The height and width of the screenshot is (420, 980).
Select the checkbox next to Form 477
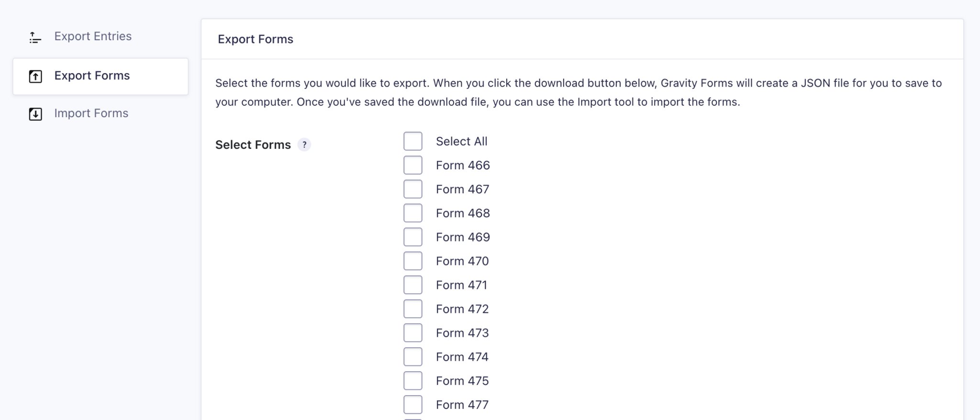[x=412, y=404]
